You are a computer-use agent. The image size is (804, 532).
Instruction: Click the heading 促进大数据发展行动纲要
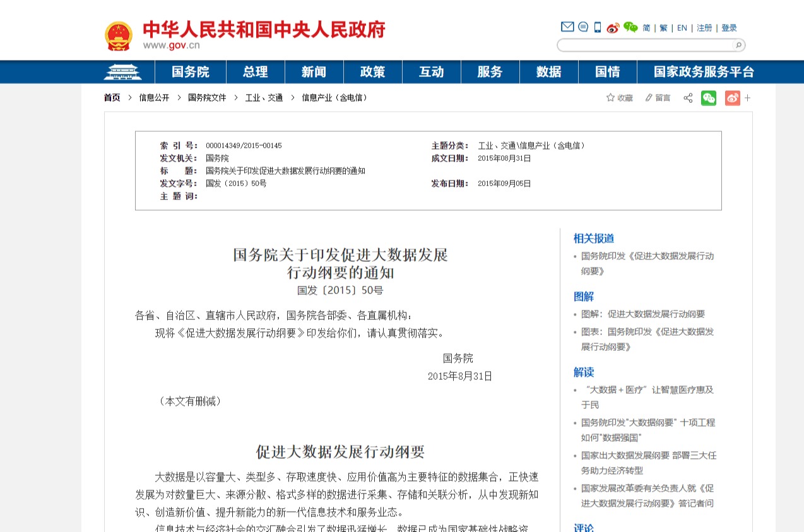pos(340,452)
